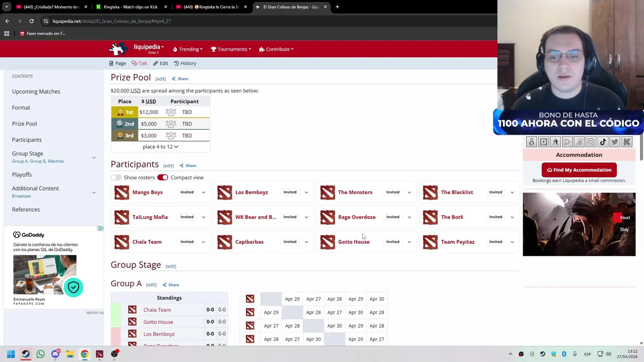The width and height of the screenshot is (644, 362).
Task: Open the History page tab
Action: coord(185,63)
